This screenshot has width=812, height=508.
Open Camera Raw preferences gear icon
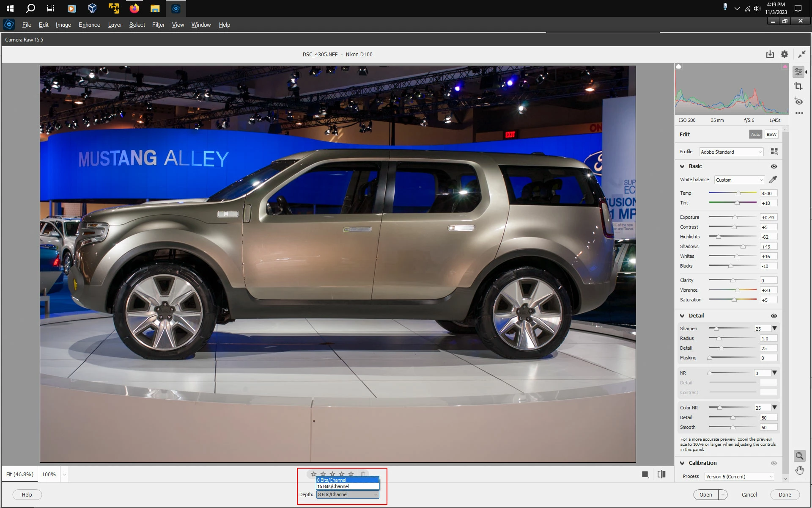pos(785,54)
